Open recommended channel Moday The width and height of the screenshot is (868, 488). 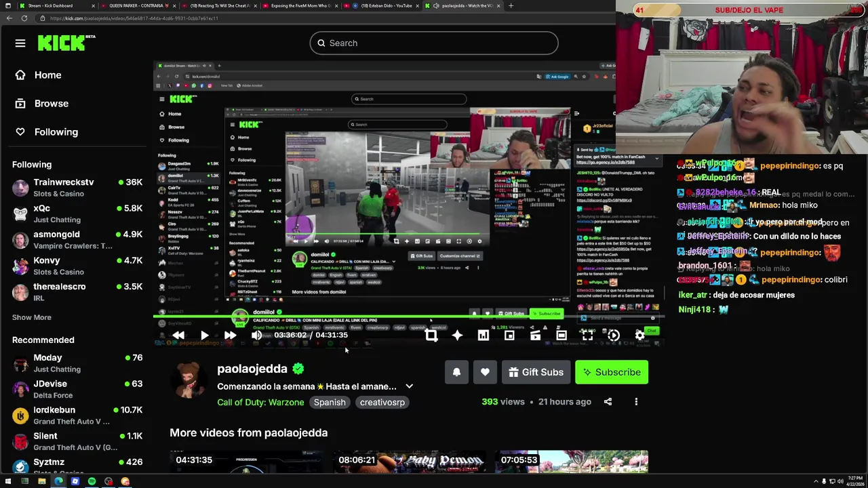(77, 363)
